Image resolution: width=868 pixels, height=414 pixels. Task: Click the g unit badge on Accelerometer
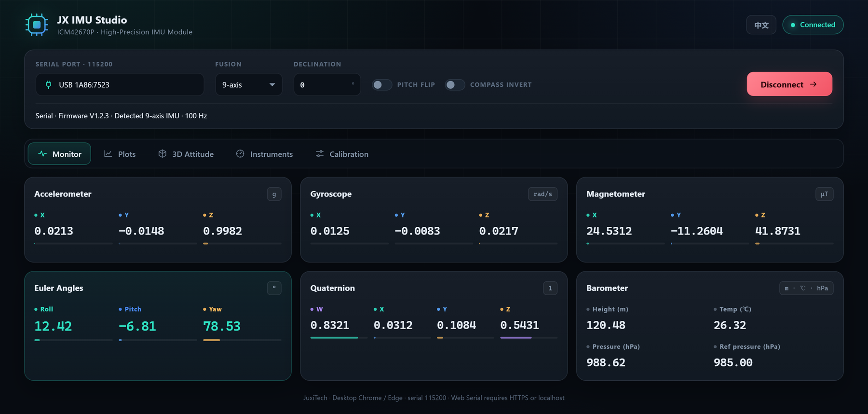click(274, 194)
